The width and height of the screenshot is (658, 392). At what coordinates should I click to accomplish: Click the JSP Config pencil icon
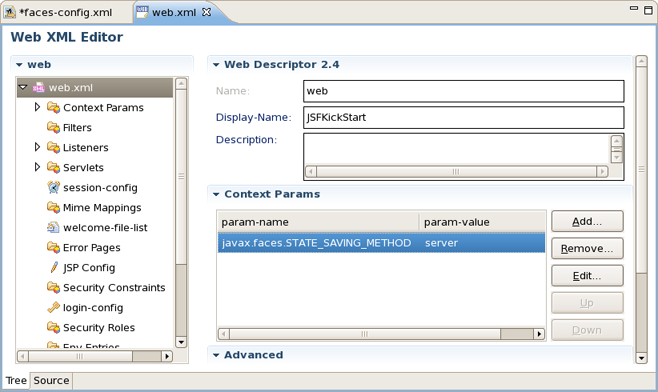(x=54, y=267)
